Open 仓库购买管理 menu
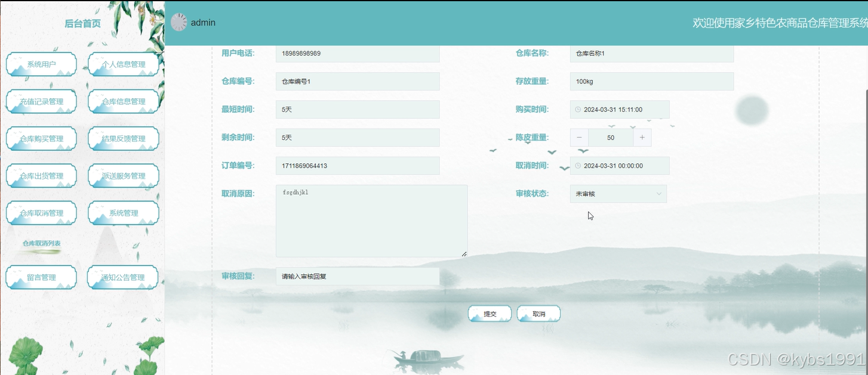The height and width of the screenshot is (375, 868). coord(41,139)
